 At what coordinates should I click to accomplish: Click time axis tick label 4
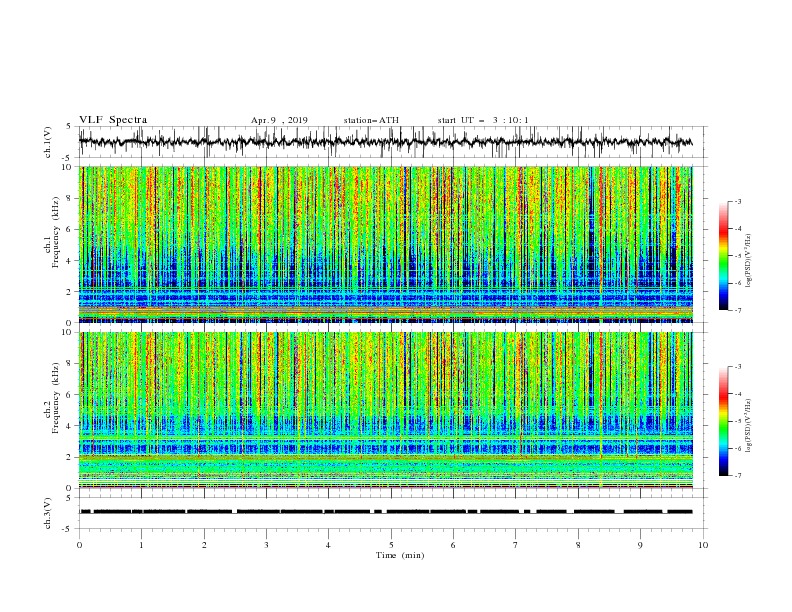tap(328, 545)
